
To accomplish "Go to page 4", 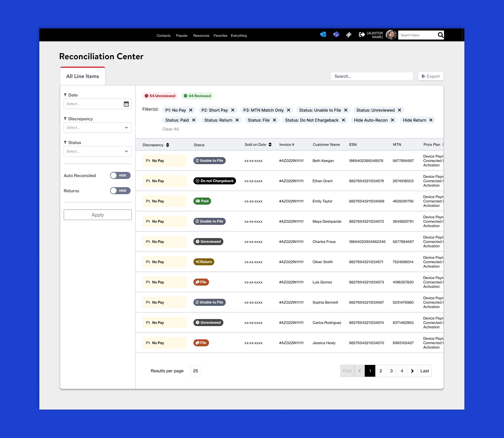I will pos(402,371).
